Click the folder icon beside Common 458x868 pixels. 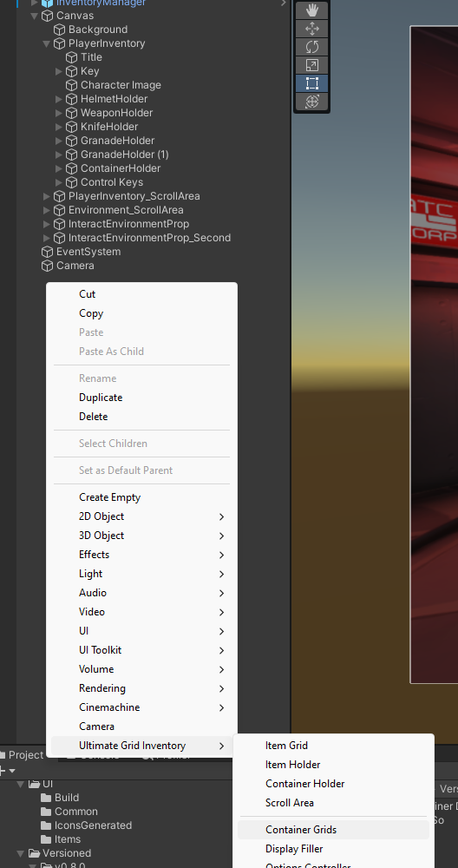pyautogui.click(x=47, y=812)
